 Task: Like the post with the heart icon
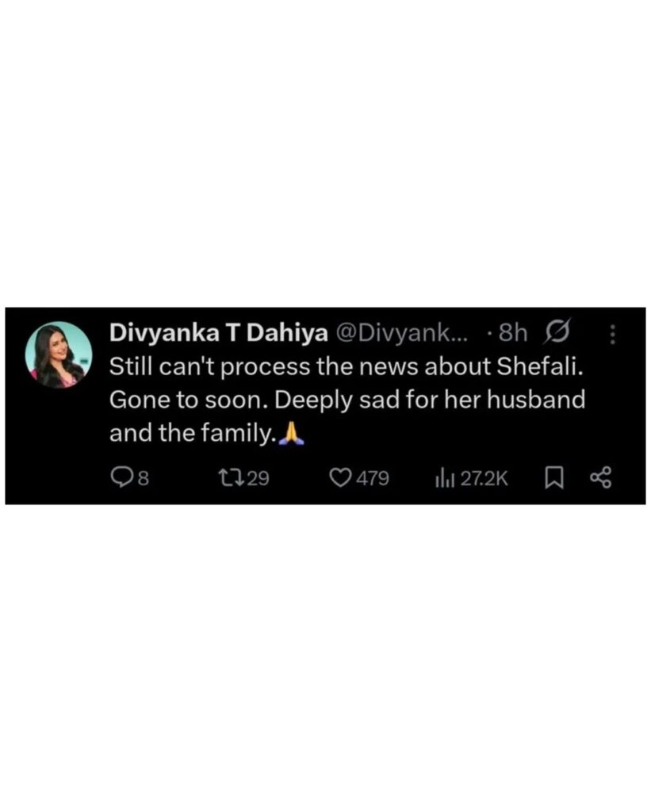[x=341, y=477]
